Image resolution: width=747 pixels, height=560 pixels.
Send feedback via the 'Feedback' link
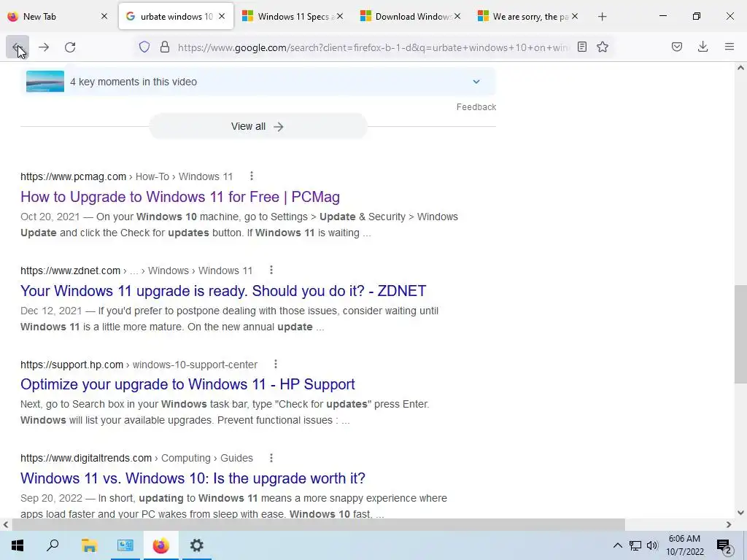pos(476,107)
